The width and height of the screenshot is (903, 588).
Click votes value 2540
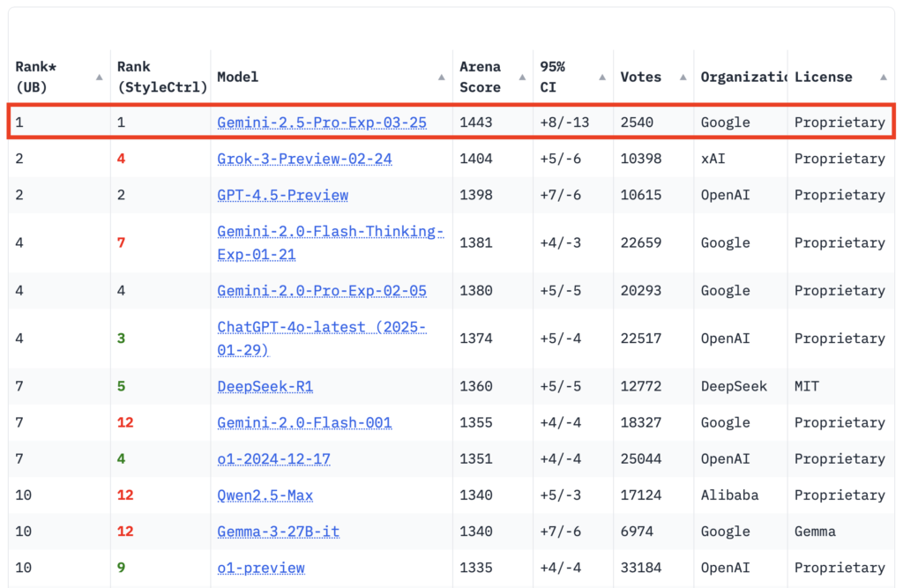click(637, 122)
